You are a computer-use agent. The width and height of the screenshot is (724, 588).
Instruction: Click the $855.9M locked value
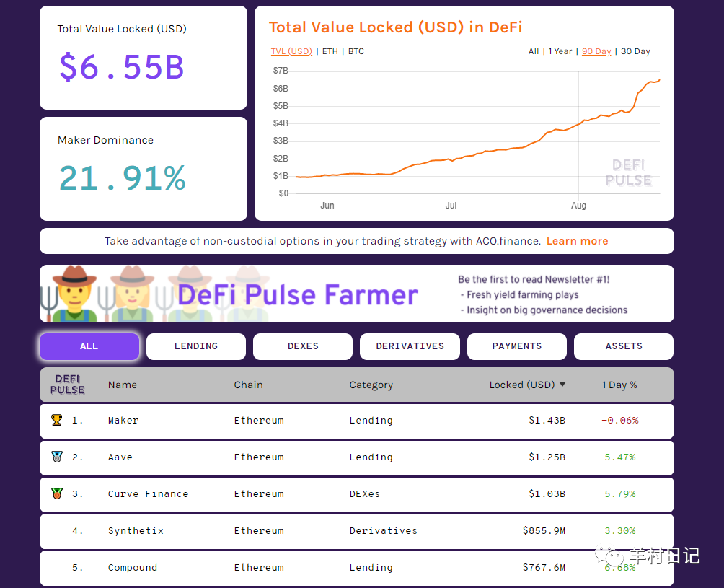[x=544, y=531]
